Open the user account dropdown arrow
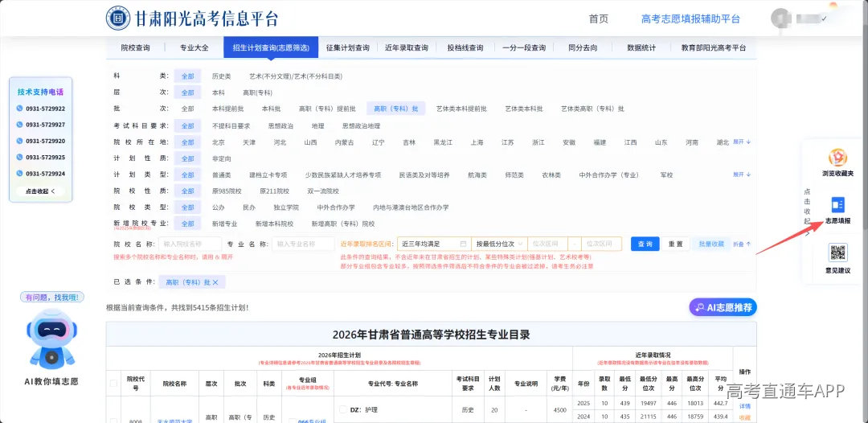Screen dimensions: 868x423 pyautogui.click(x=825, y=18)
